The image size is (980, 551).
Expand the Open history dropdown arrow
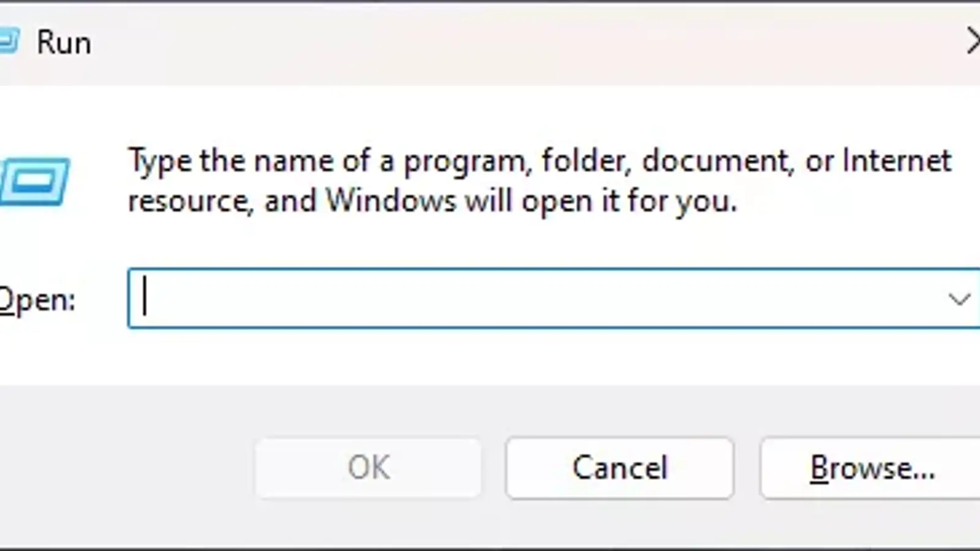pos(958,299)
